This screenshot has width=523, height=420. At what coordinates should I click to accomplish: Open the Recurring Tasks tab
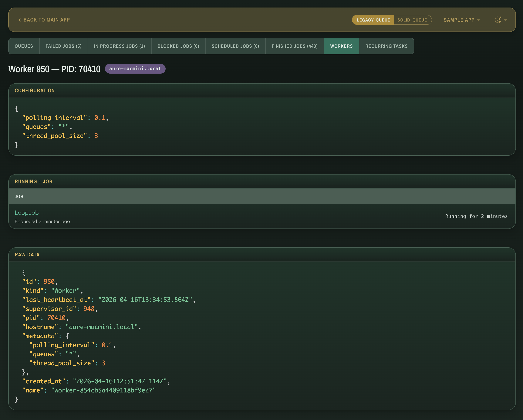click(x=386, y=46)
